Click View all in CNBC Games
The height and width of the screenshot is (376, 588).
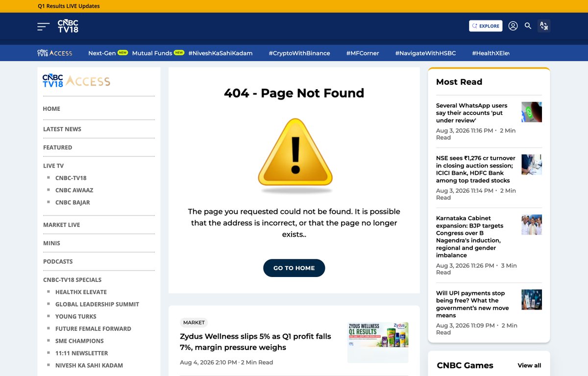coord(529,366)
